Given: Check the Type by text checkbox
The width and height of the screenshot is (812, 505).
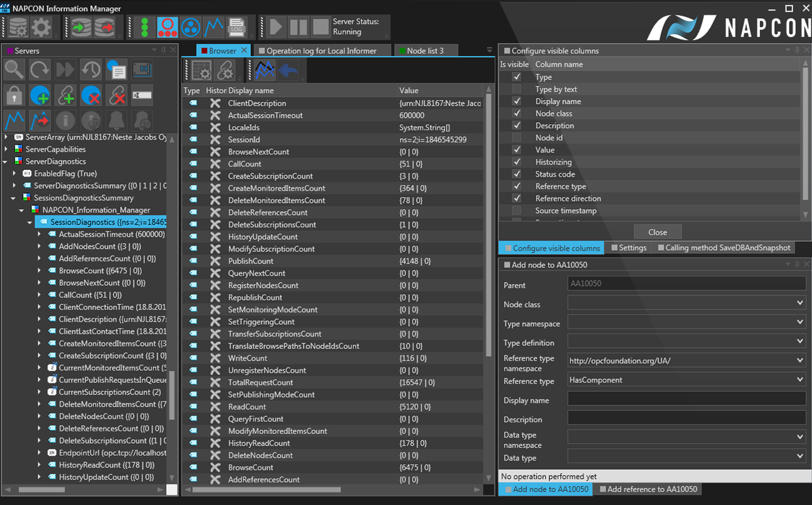Looking at the screenshot, I should [517, 89].
